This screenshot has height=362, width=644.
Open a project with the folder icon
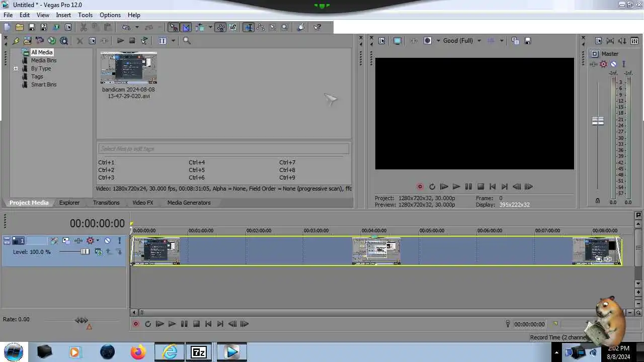click(20, 27)
